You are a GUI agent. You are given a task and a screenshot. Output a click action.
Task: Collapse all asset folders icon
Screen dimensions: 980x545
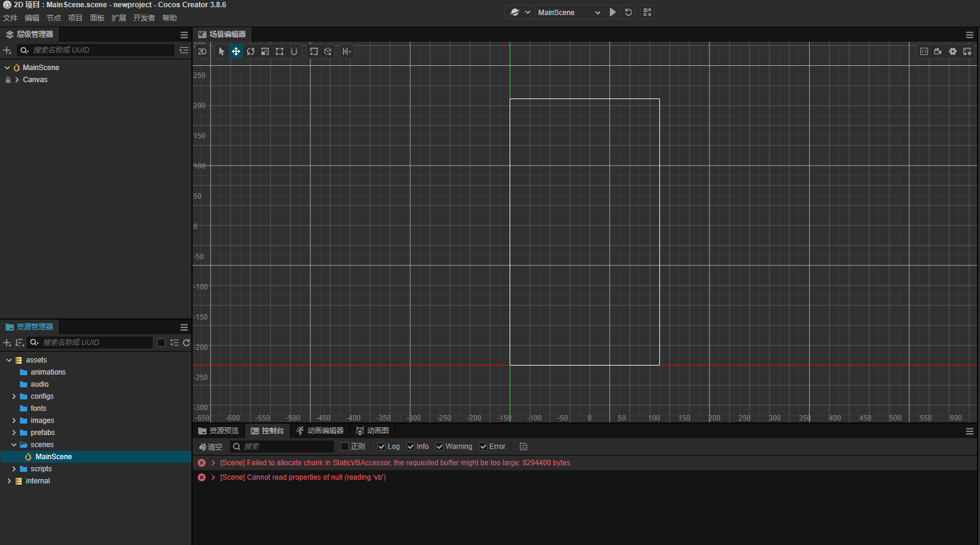[175, 343]
